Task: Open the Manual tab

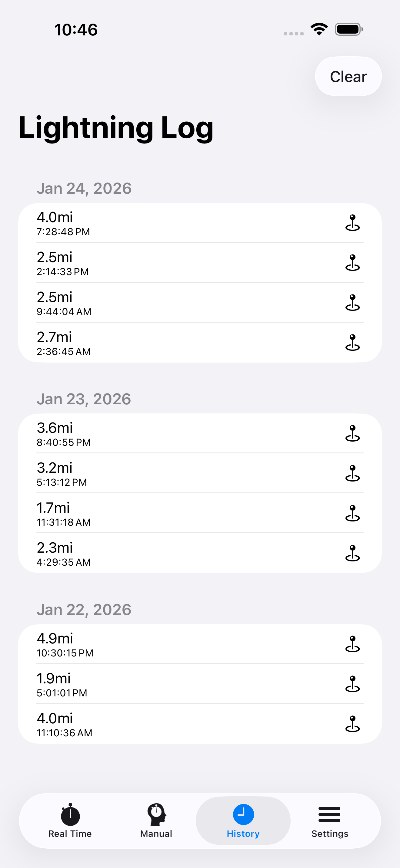Action: point(156,820)
